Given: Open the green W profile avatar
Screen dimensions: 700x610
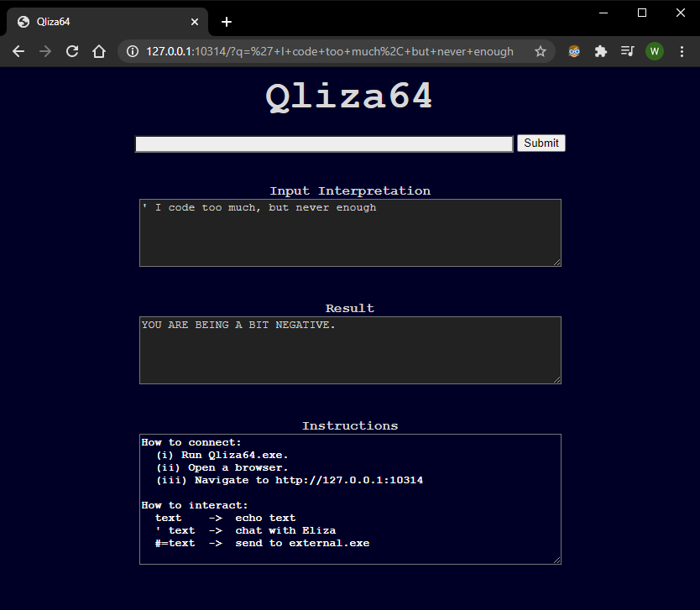Looking at the screenshot, I should tap(655, 51).
